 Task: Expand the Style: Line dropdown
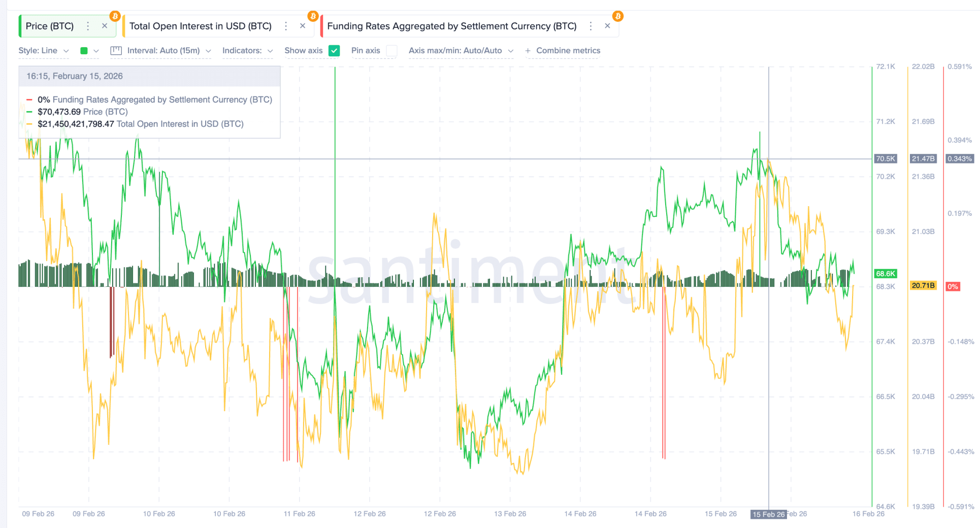[44, 51]
